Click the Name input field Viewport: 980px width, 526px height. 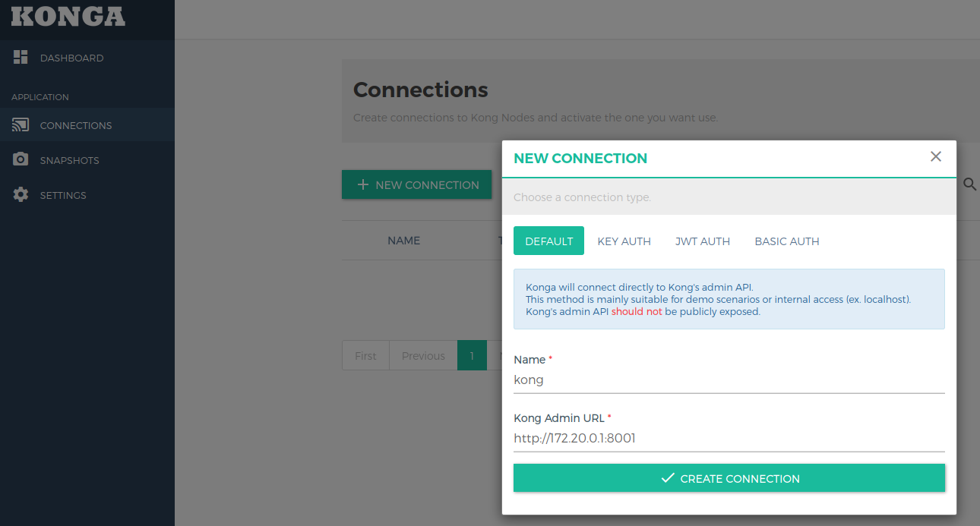click(729, 380)
